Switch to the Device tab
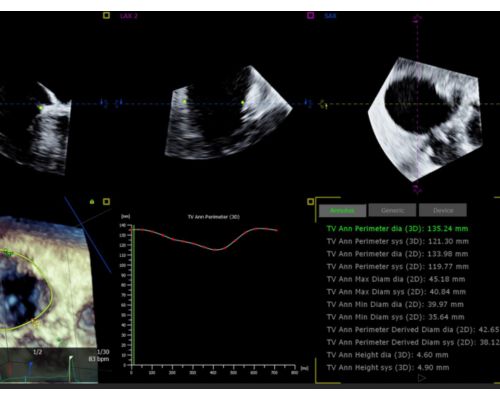 443,210
